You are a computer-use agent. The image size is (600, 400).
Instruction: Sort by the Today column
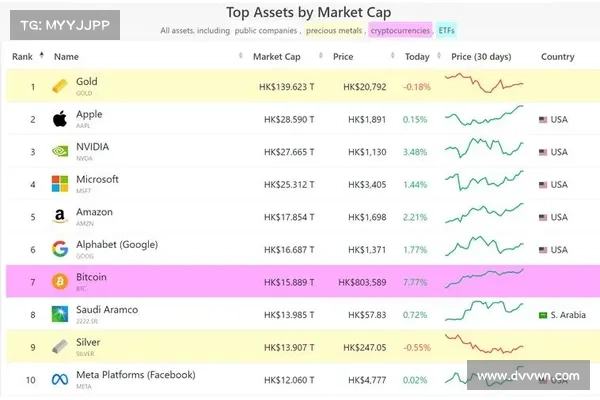pos(416,57)
